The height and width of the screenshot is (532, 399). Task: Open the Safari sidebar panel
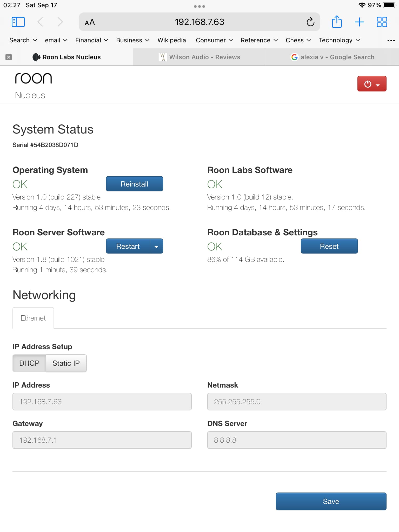[x=18, y=22]
